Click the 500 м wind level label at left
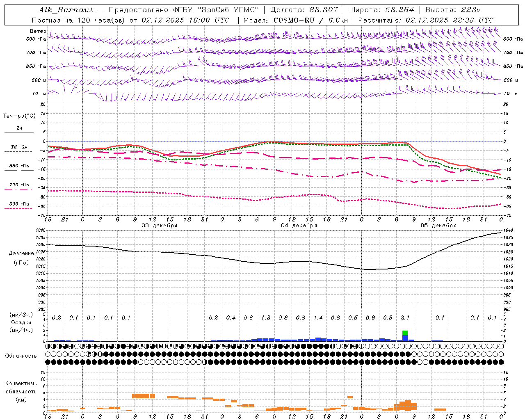This screenshot has width=525, height=420. (x=39, y=80)
